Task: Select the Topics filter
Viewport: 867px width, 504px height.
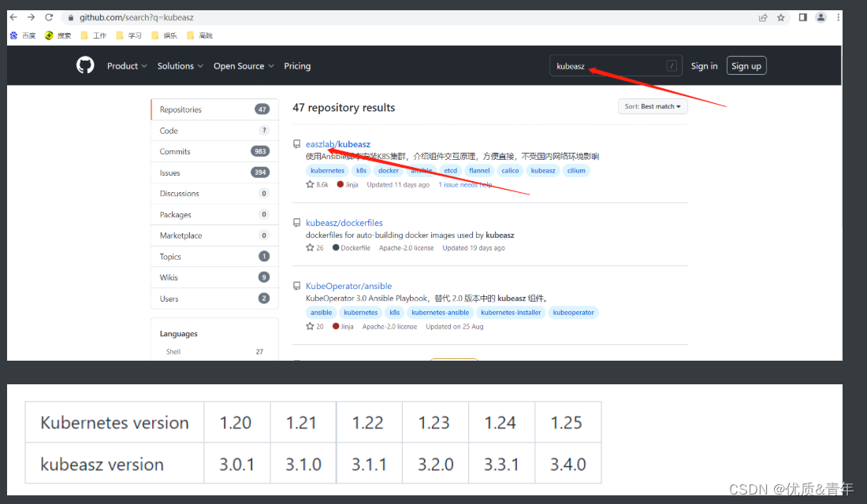Action: coord(214,257)
